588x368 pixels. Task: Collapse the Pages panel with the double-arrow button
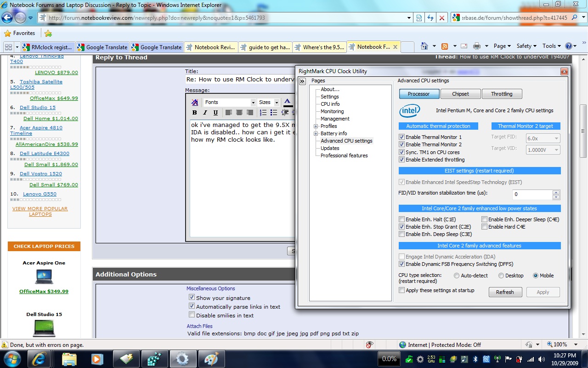click(302, 81)
